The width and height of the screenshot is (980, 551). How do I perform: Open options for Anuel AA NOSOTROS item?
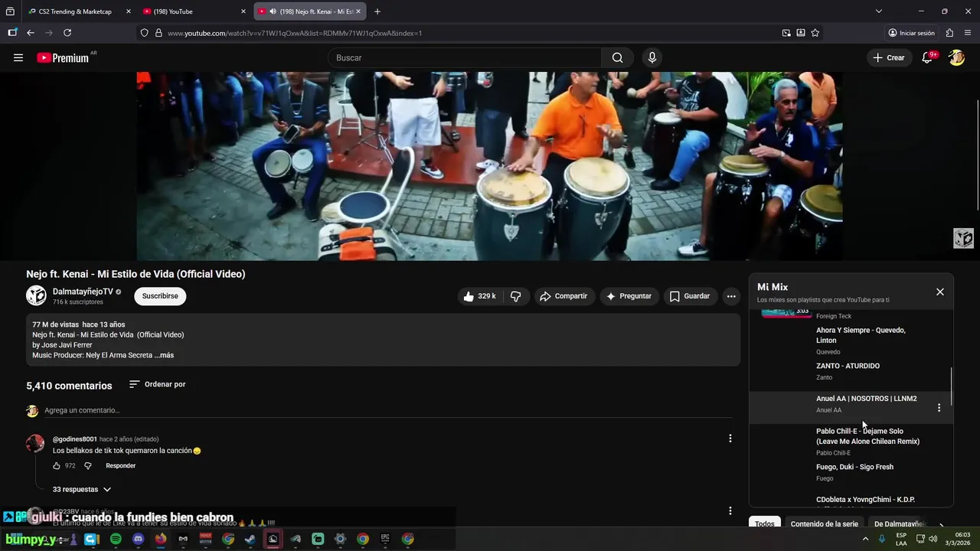tap(939, 408)
